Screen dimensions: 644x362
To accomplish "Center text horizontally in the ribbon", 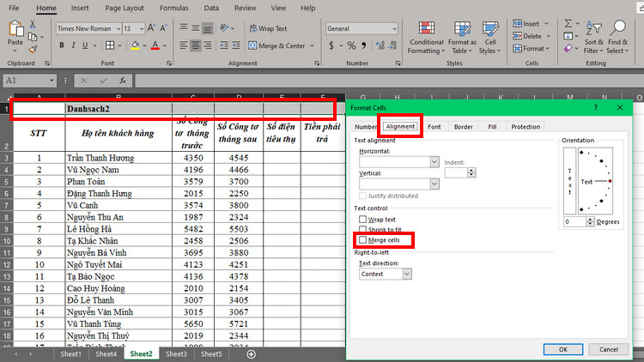I will pyautogui.click(x=196, y=45).
